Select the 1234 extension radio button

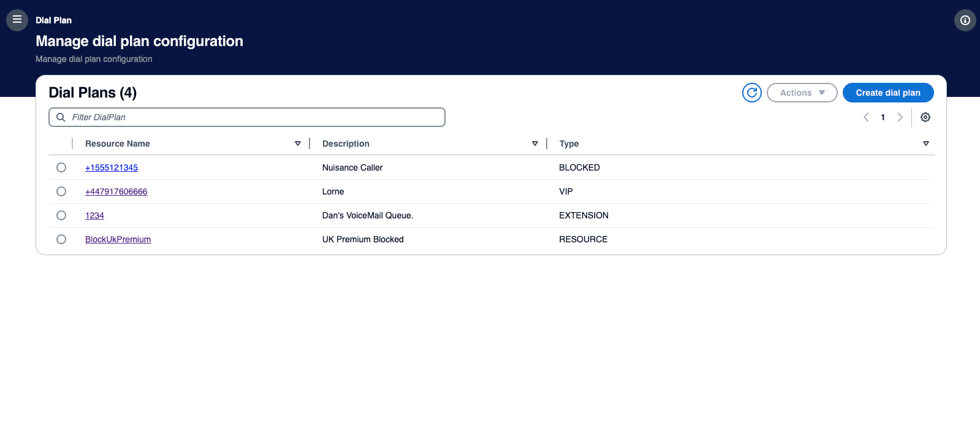(61, 215)
